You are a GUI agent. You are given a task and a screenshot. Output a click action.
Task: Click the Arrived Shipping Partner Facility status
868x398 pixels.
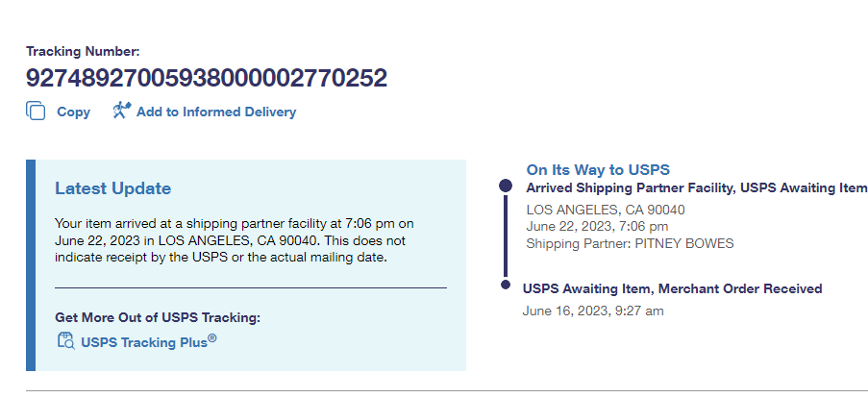[696, 187]
